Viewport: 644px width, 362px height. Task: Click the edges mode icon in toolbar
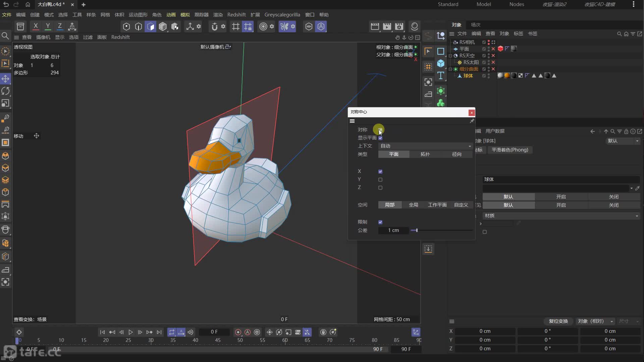click(139, 26)
